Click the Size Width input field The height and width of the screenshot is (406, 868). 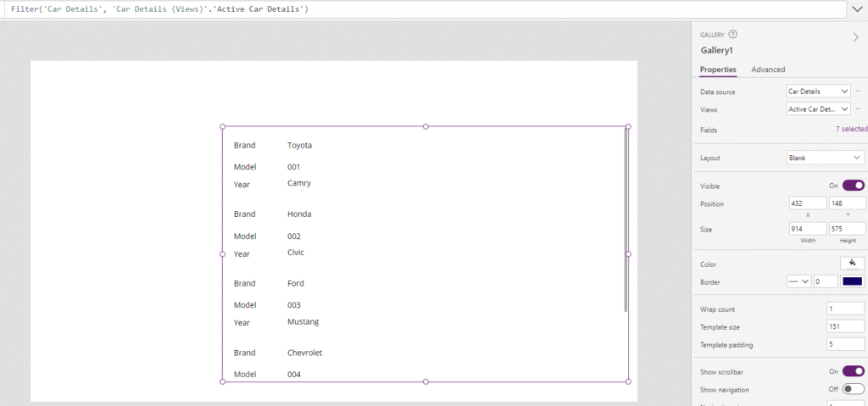(808, 229)
